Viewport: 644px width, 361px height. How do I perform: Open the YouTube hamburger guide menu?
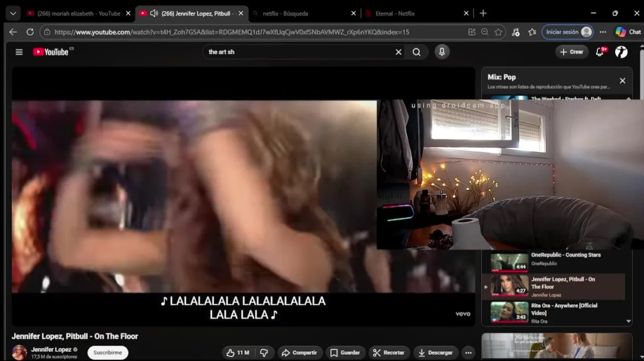click(x=19, y=52)
